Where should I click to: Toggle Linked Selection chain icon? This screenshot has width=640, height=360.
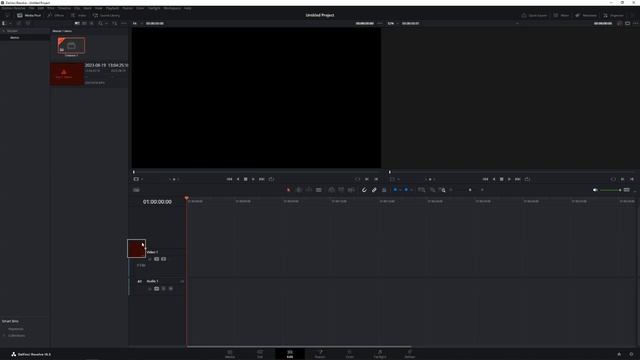coord(374,190)
